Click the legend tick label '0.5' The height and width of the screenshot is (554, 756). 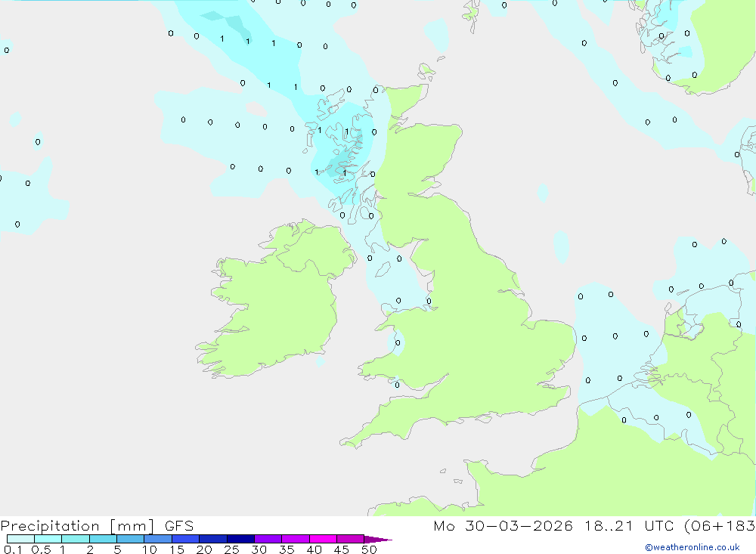[x=41, y=549]
